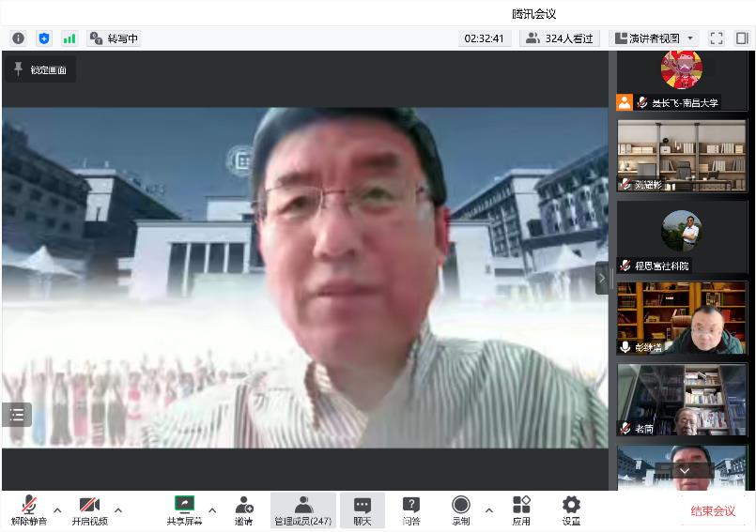Unmute microphone with 解除静音
Viewport: 756px width, 532px height.
click(x=29, y=510)
